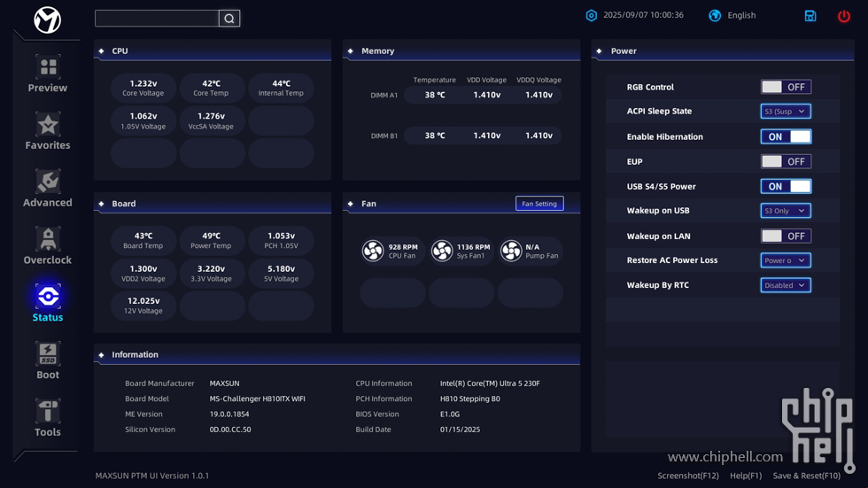Click the 1.062v 1.05V Voltage reading
This screenshot has height=488, width=868.
click(143, 120)
